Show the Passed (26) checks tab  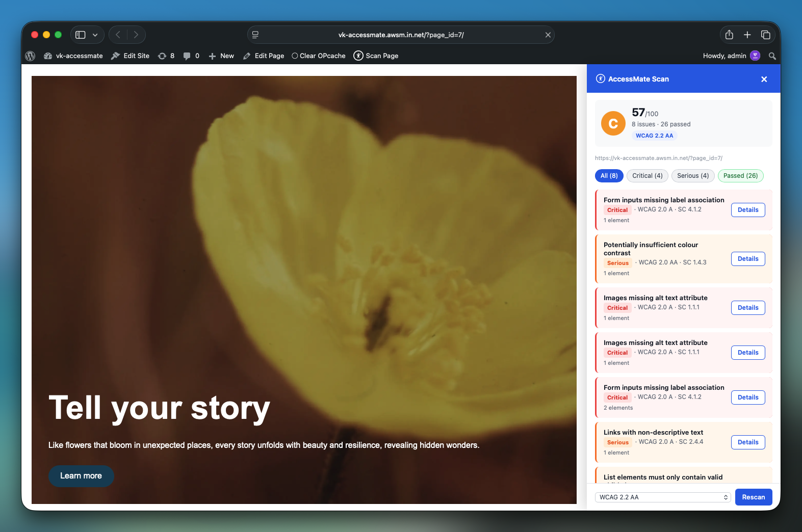[x=740, y=176]
